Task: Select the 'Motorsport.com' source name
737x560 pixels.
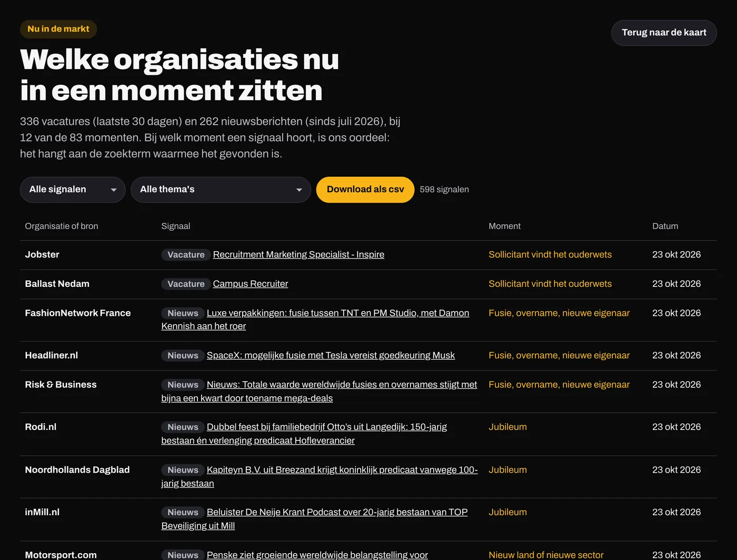Action: (x=61, y=555)
